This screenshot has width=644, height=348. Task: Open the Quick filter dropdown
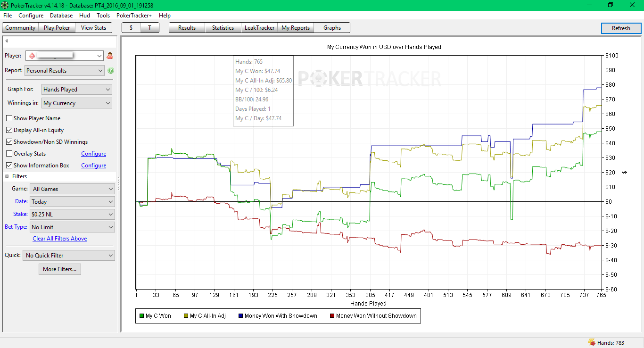tap(69, 256)
